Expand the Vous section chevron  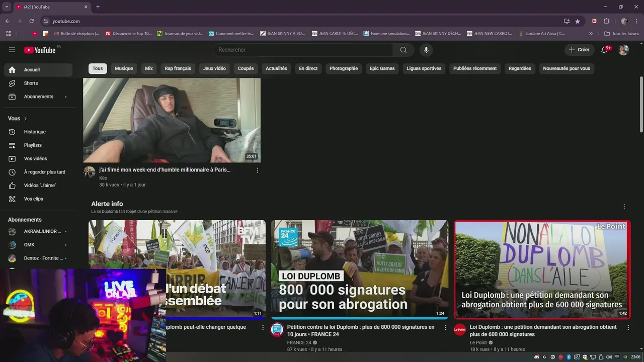(26, 119)
